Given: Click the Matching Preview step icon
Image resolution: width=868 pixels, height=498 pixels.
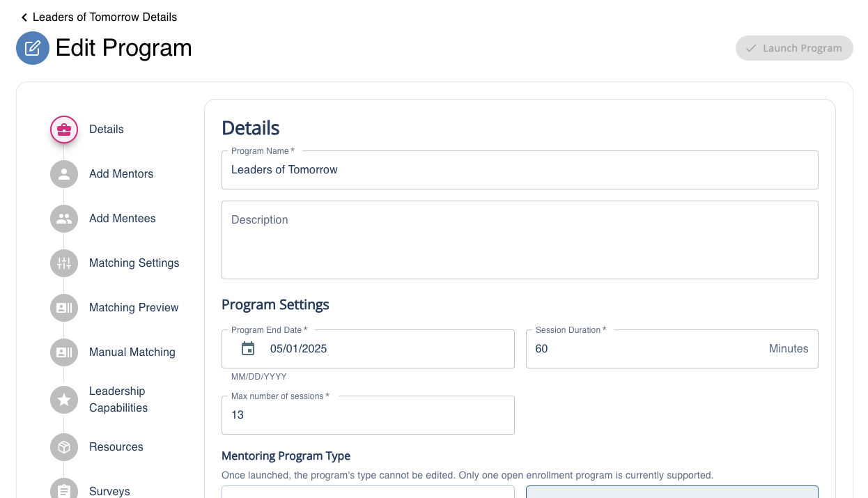Looking at the screenshot, I should click(64, 308).
